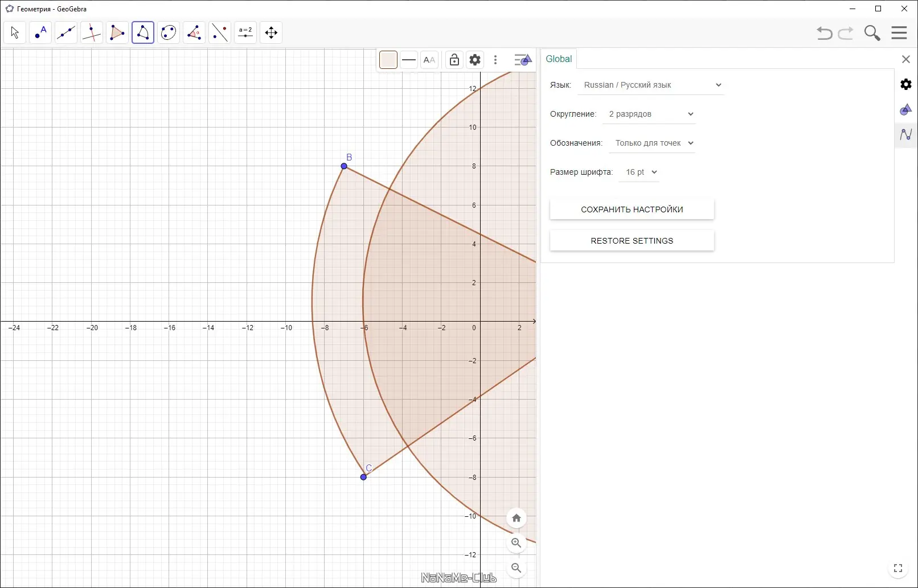
Task: Select the Polygon tool
Action: click(117, 32)
